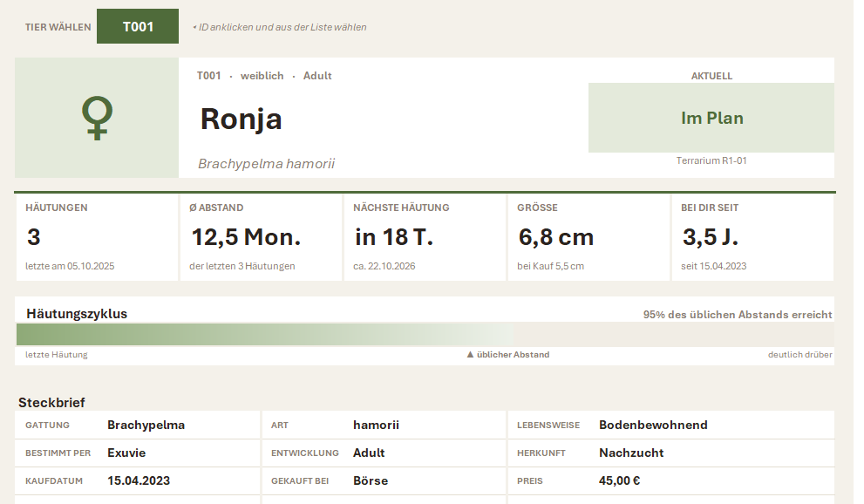Click the estimated date 'ca. 22.10.2026'
This screenshot has height=504, width=864.
click(x=384, y=266)
